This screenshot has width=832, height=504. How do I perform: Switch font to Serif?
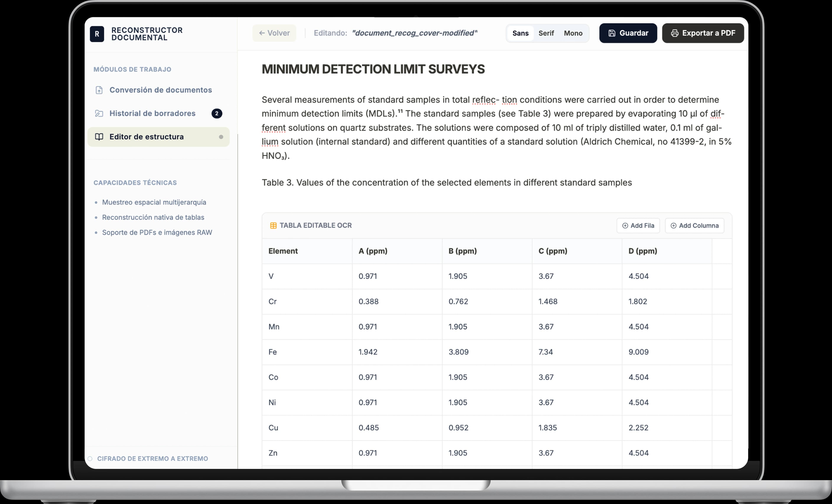(x=546, y=33)
